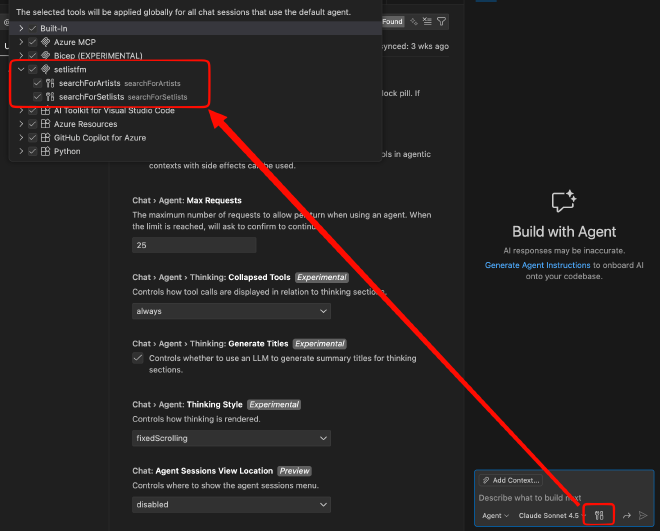Click the Add Context button
The height and width of the screenshot is (531, 660).
coord(510,480)
